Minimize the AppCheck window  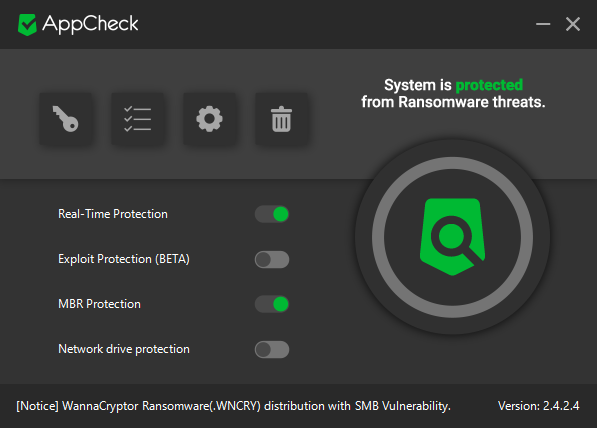543,24
